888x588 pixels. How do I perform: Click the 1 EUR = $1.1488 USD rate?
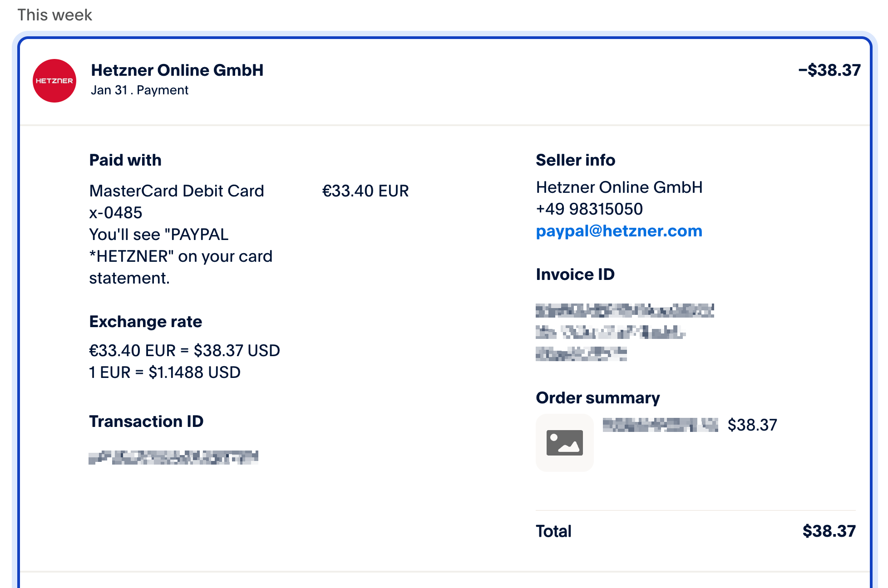pos(165,372)
